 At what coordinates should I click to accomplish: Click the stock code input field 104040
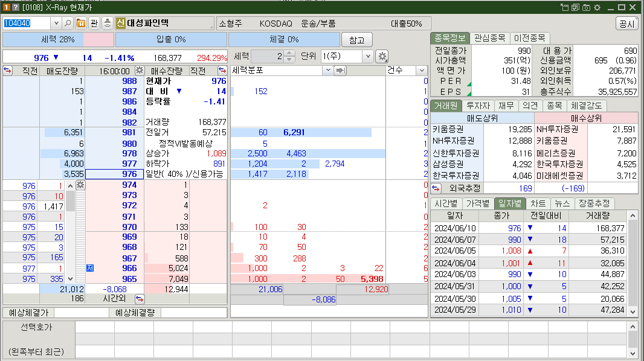coord(27,23)
